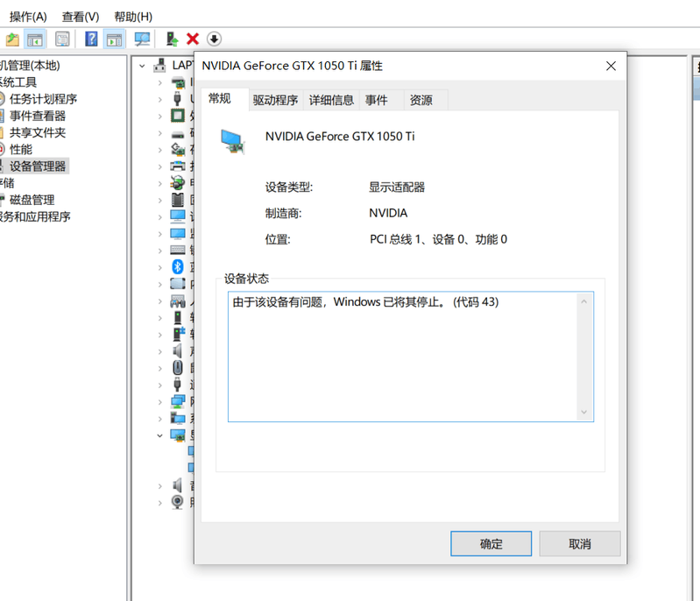700x601 pixels.
Task: Select the keyboard category icon
Action: point(178,250)
